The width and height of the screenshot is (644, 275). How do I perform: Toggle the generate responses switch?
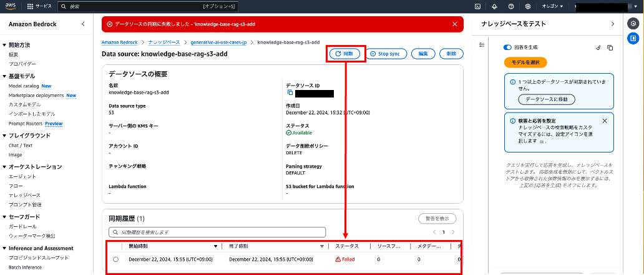pos(507,47)
